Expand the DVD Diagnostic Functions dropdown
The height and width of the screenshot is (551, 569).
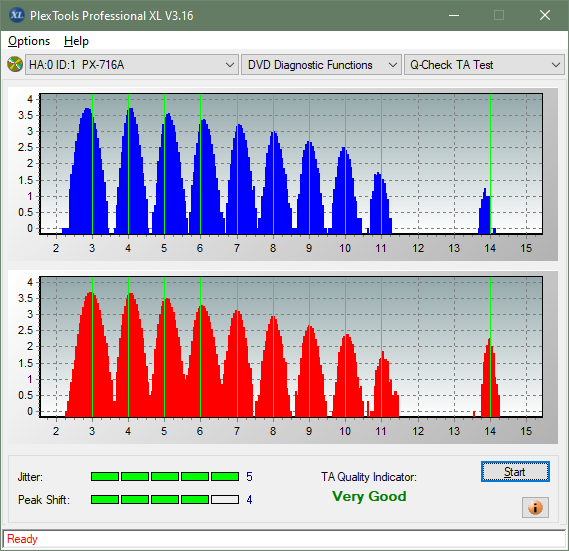coord(321,65)
